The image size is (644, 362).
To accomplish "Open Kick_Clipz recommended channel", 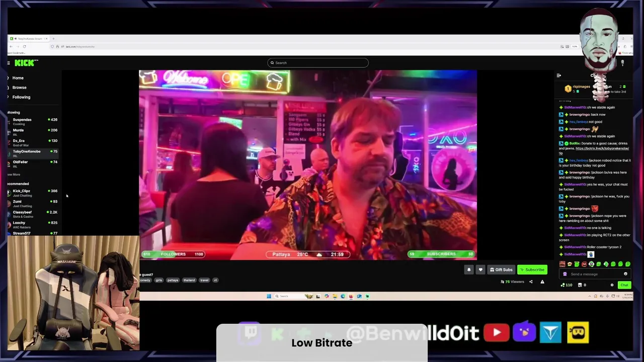I will click(x=32, y=193).
